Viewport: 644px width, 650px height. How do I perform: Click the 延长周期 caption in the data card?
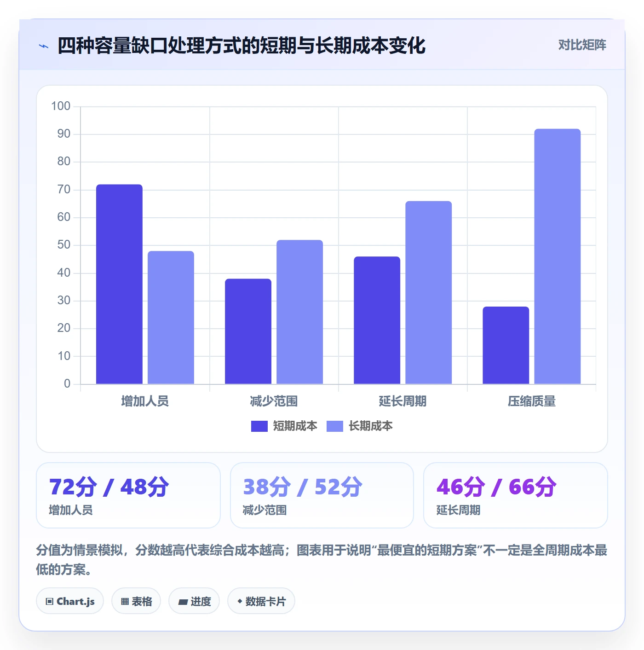[458, 510]
